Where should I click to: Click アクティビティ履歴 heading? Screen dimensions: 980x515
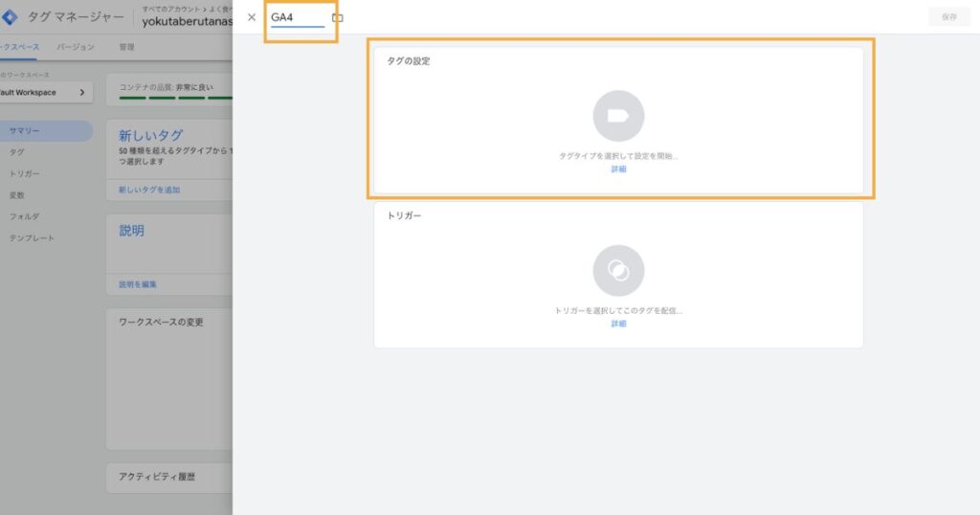(x=157, y=477)
